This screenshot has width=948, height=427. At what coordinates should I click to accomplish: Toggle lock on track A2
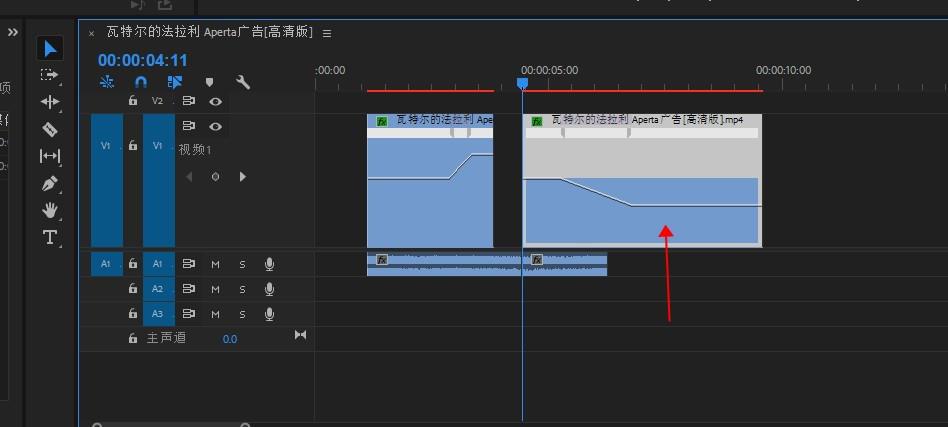(133, 289)
